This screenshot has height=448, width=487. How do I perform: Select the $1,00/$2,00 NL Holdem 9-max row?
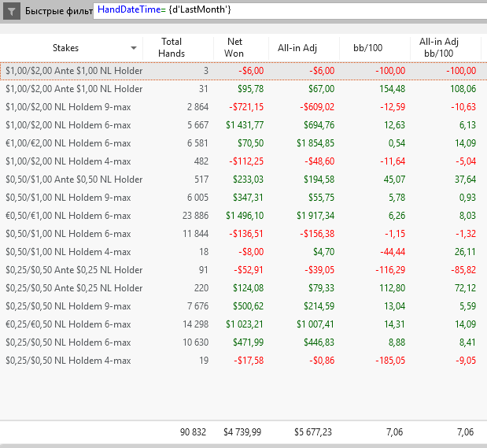(x=68, y=106)
